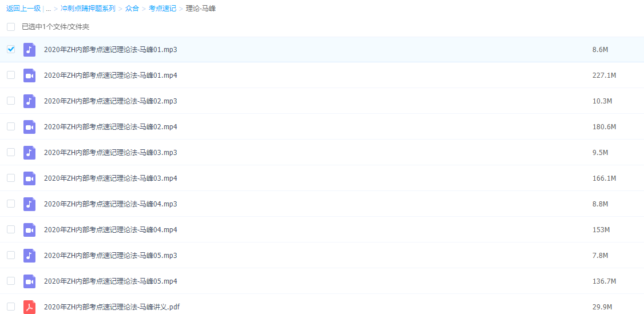Expand the collapsed breadcrumb ellipsis
The width and height of the screenshot is (644, 314).
(49, 9)
